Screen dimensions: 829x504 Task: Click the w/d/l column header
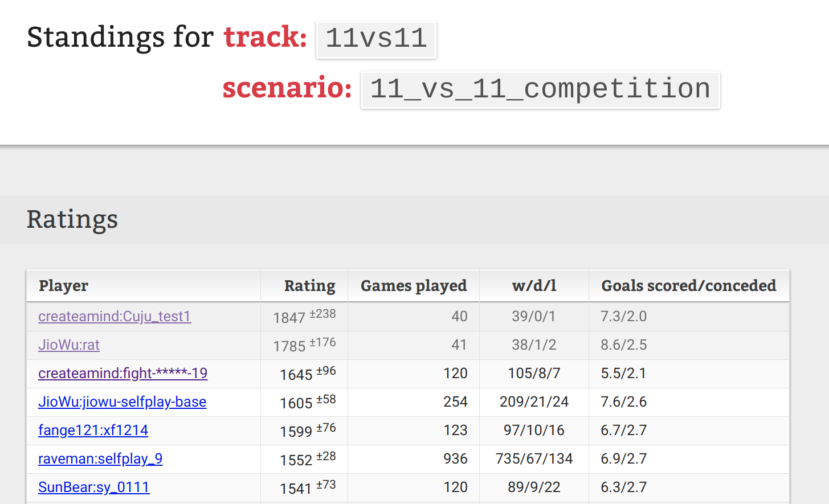534,286
